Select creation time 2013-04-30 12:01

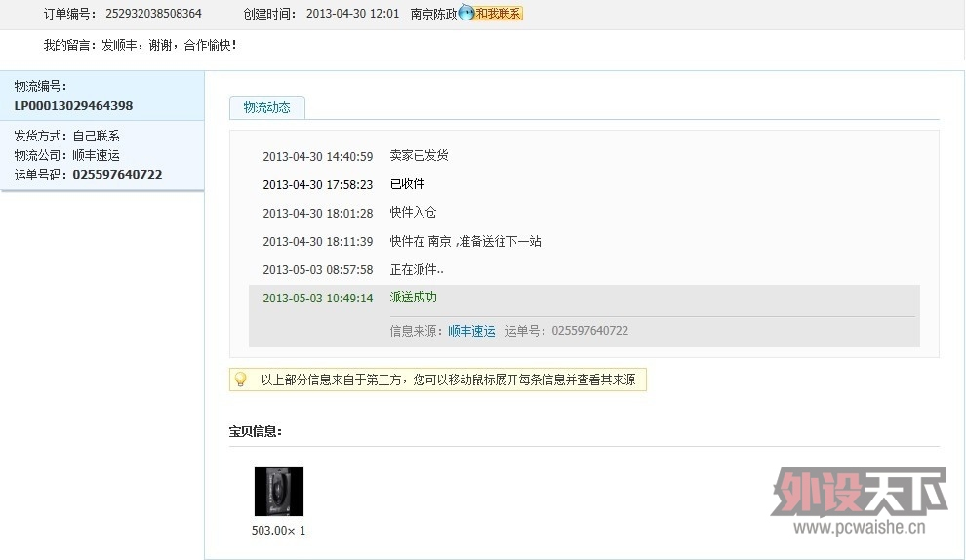coord(352,13)
